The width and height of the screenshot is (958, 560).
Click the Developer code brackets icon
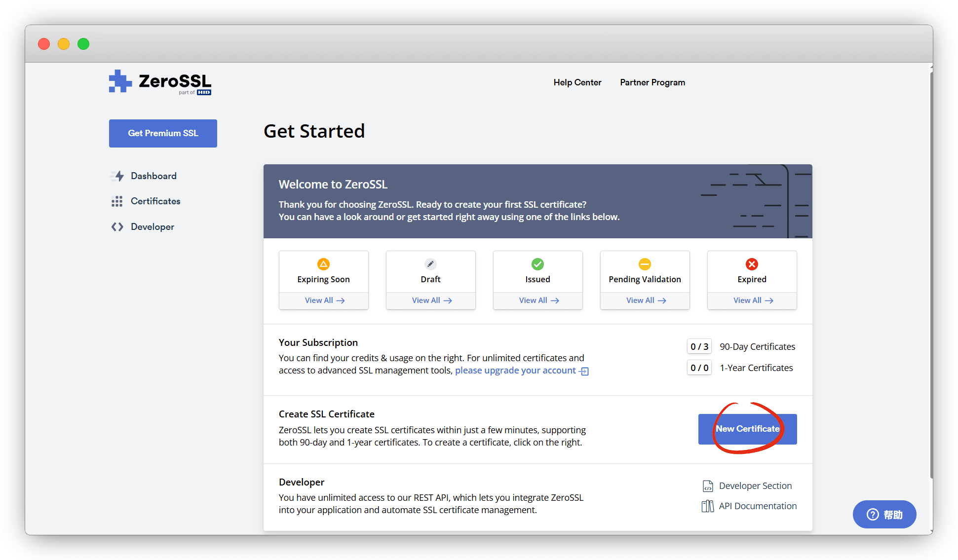point(117,227)
